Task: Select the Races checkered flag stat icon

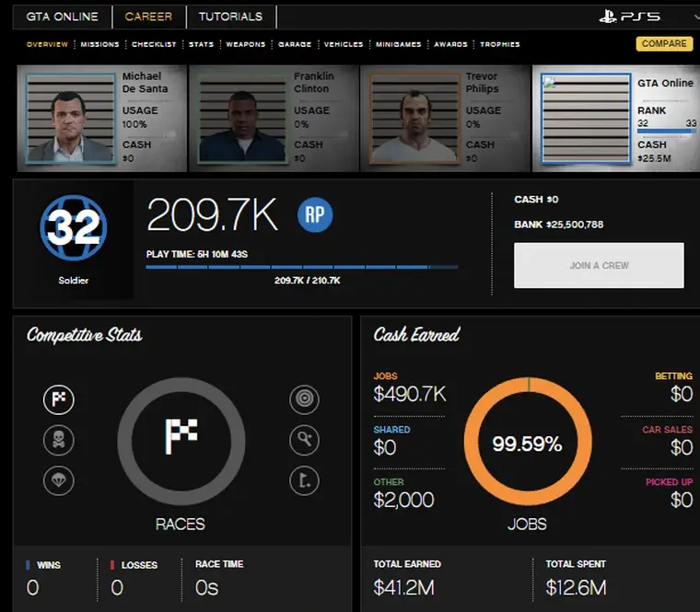Action: point(58,399)
